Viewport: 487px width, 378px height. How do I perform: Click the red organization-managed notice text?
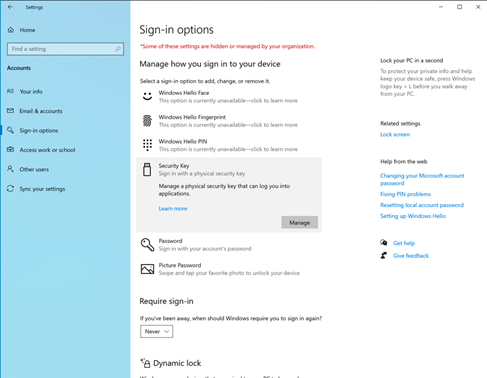pyautogui.click(x=227, y=46)
